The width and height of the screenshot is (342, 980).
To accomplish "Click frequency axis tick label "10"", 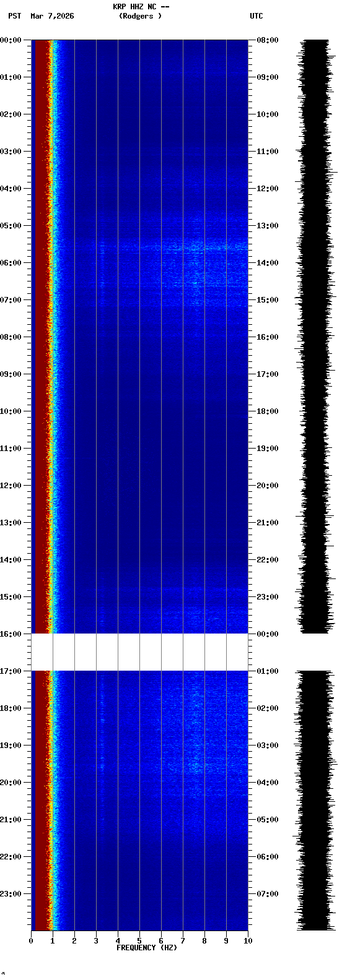I will coord(248,941).
